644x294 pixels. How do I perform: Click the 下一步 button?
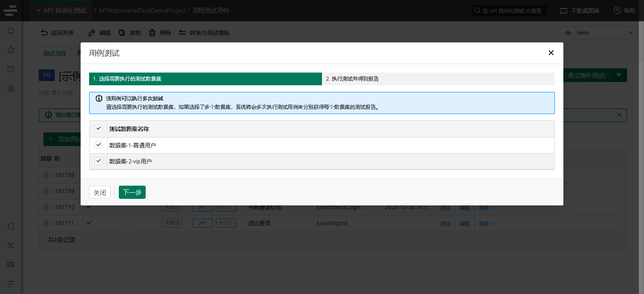(x=132, y=192)
